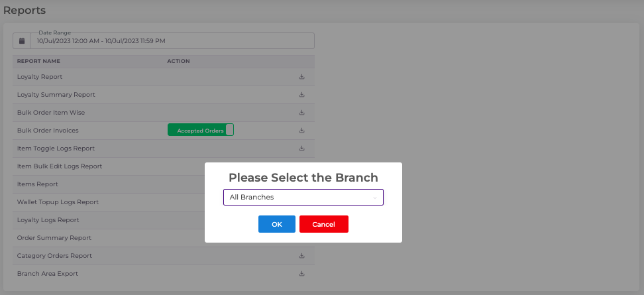Download Item Toggle Logs Report
The height and width of the screenshot is (295, 644).
pyautogui.click(x=301, y=148)
